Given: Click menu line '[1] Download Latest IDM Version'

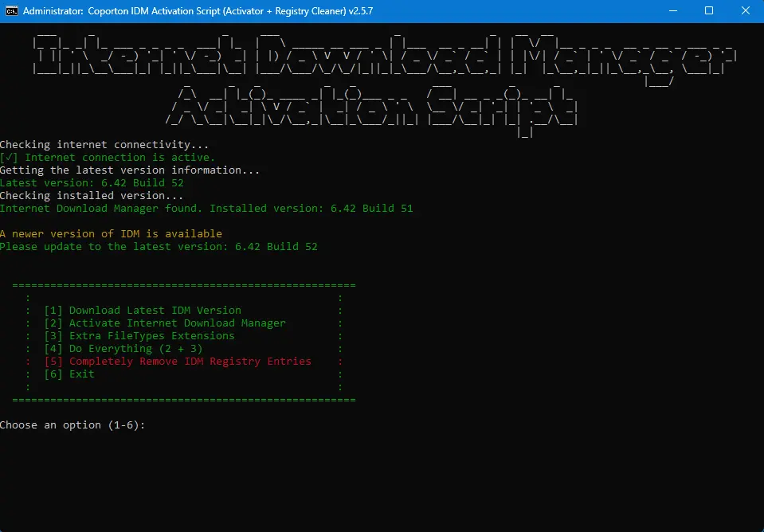Looking at the screenshot, I should point(143,311).
